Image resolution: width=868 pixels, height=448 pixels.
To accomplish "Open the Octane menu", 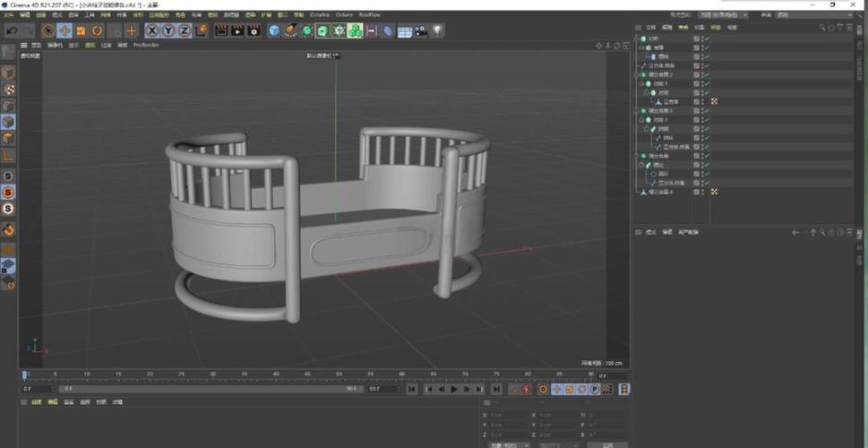I will coord(344,15).
